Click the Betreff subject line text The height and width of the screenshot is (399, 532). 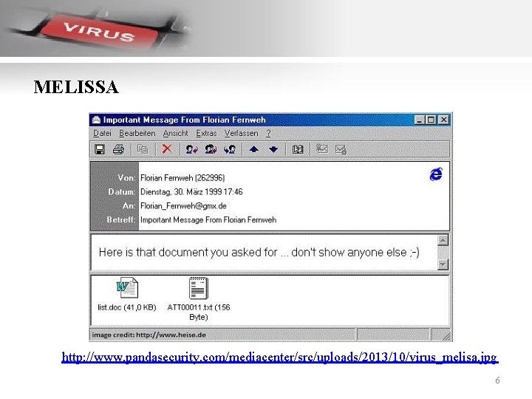click(208, 220)
